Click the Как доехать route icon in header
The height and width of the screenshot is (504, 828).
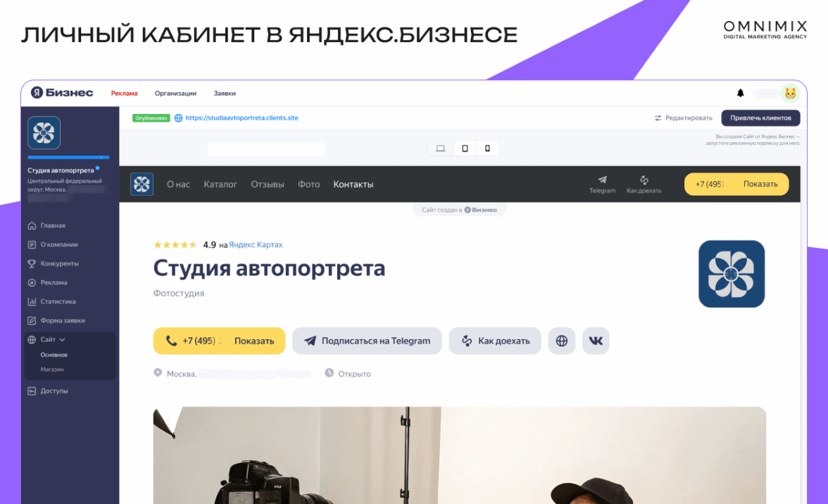coord(644,184)
